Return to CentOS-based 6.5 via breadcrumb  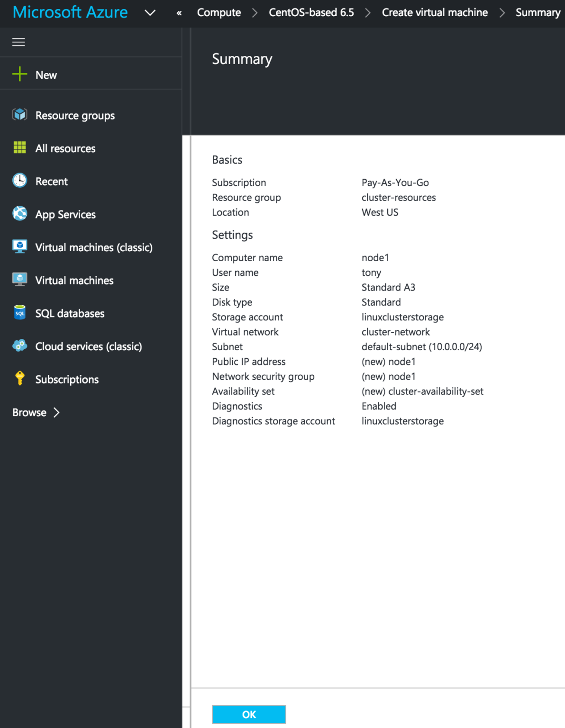tap(310, 12)
